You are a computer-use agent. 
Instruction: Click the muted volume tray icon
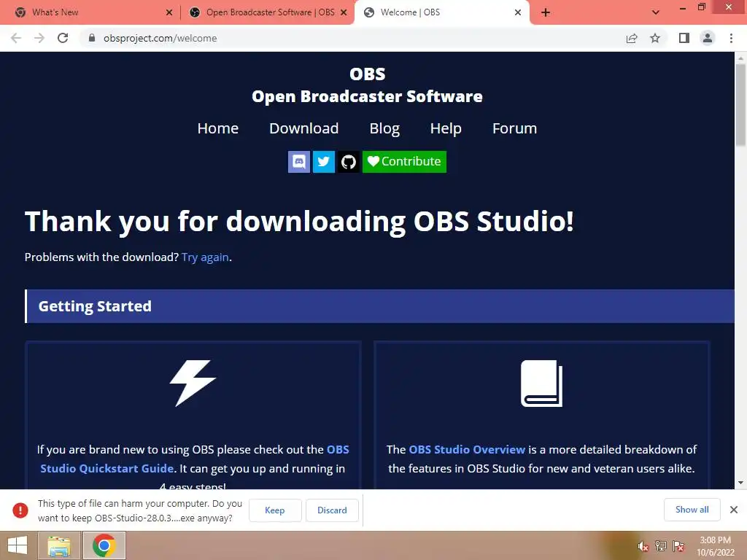(x=643, y=546)
